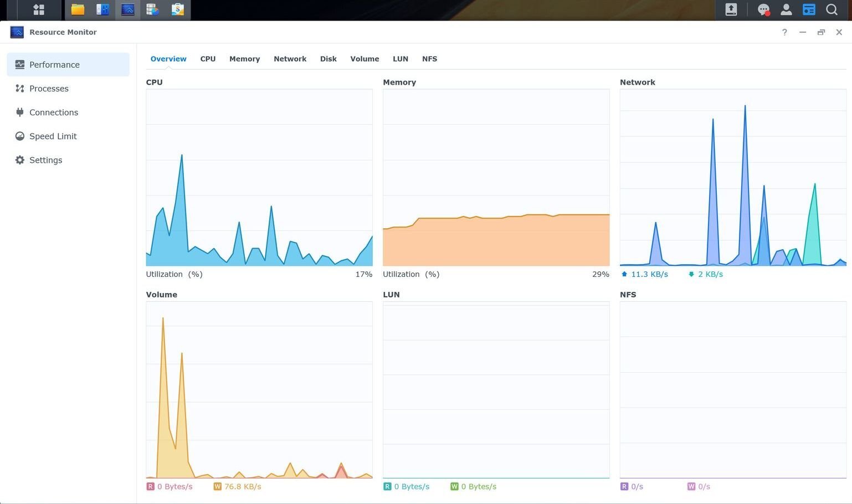
Task: Switch to the CPU tab
Action: pyautogui.click(x=208, y=59)
